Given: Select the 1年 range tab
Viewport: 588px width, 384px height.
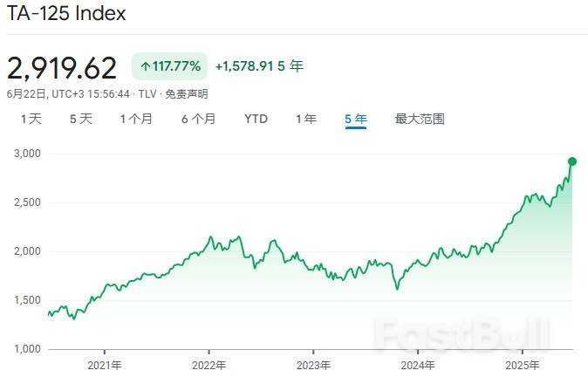Looking at the screenshot, I should pyautogui.click(x=305, y=119).
